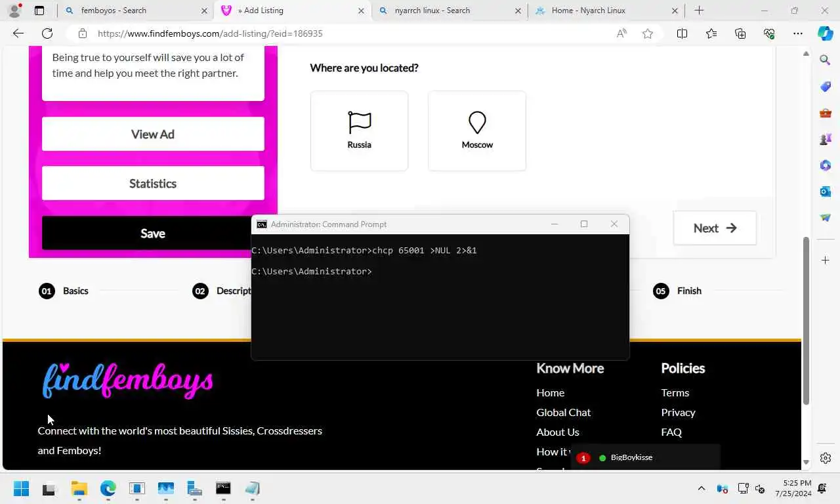840x504 pixels.
Task: Open sidebar Tools briefcase icon
Action: [x=826, y=113]
